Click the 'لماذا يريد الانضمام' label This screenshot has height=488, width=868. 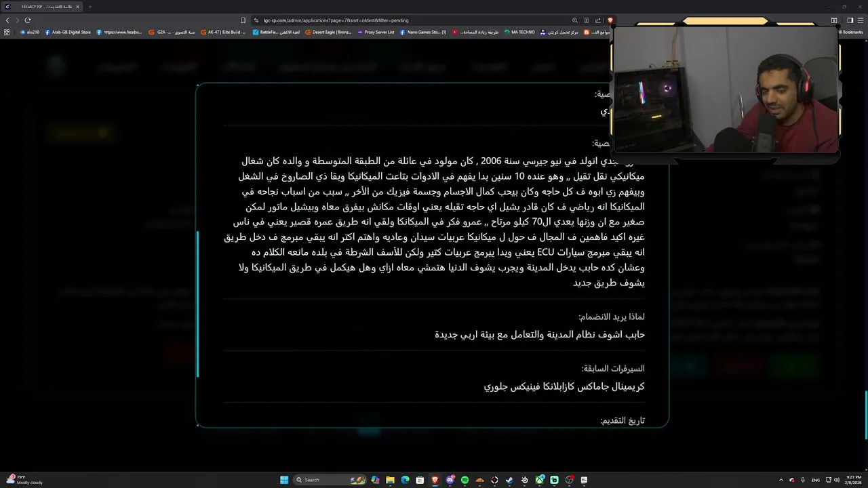(612, 317)
